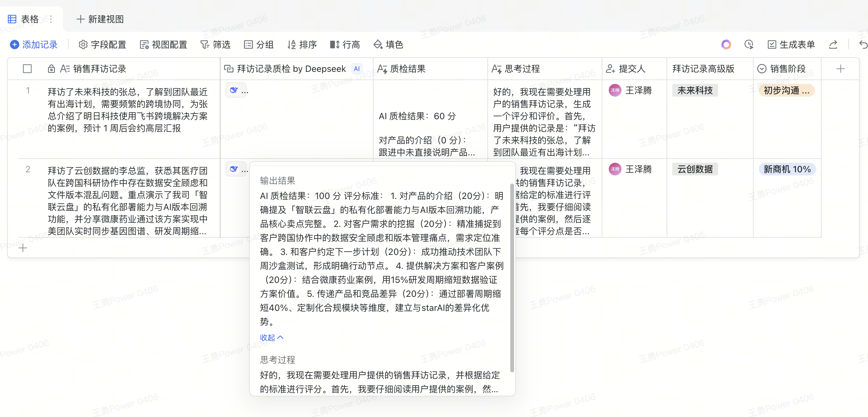Click the add row plus icon below table

click(x=23, y=249)
